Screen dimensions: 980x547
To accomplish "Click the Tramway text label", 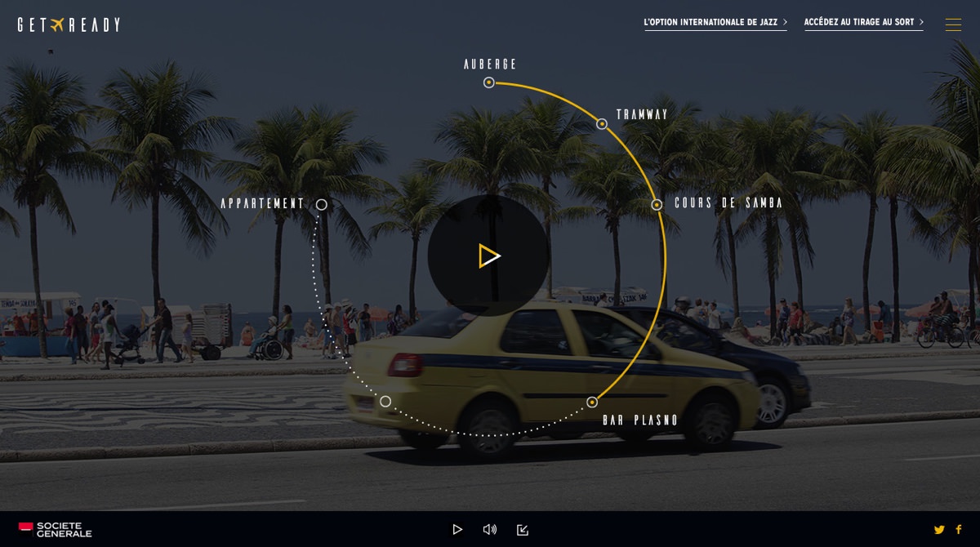I will (x=642, y=115).
